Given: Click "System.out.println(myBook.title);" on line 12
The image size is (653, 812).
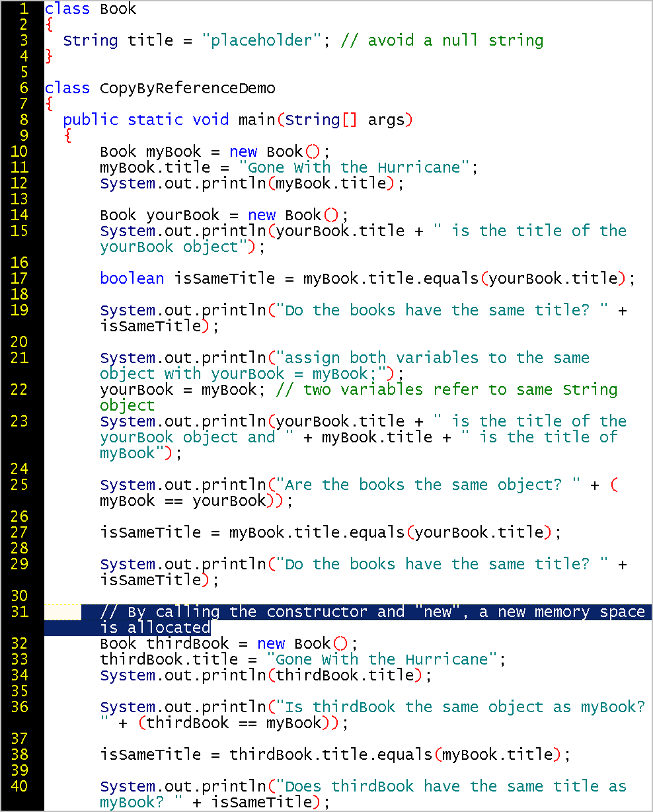Looking at the screenshot, I should [x=251, y=184].
